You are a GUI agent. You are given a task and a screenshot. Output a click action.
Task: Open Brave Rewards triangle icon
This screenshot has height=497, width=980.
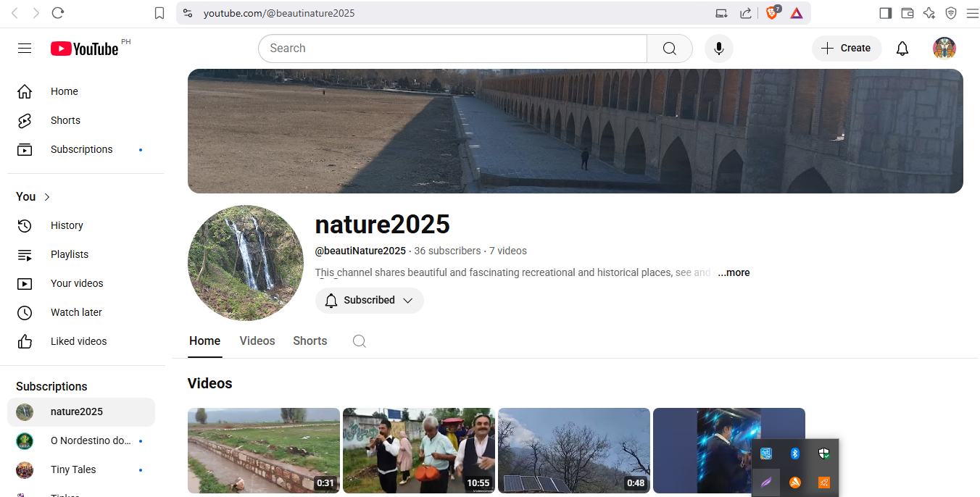point(797,13)
